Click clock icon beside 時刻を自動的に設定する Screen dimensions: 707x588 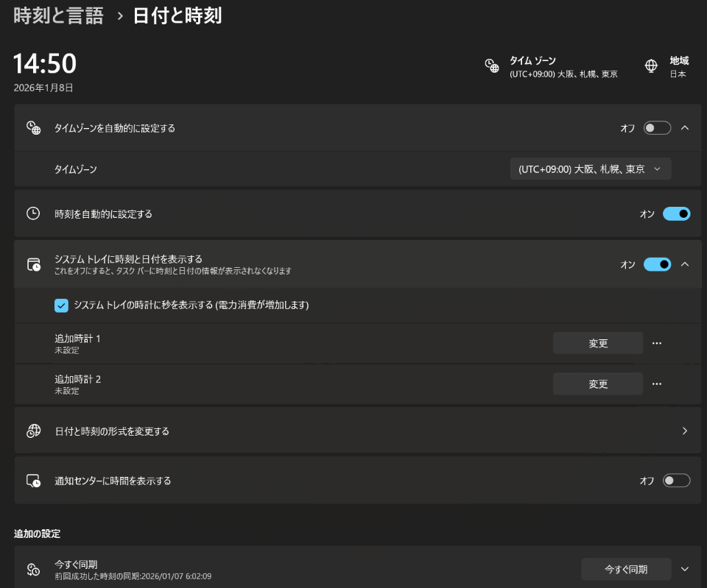pos(33,213)
